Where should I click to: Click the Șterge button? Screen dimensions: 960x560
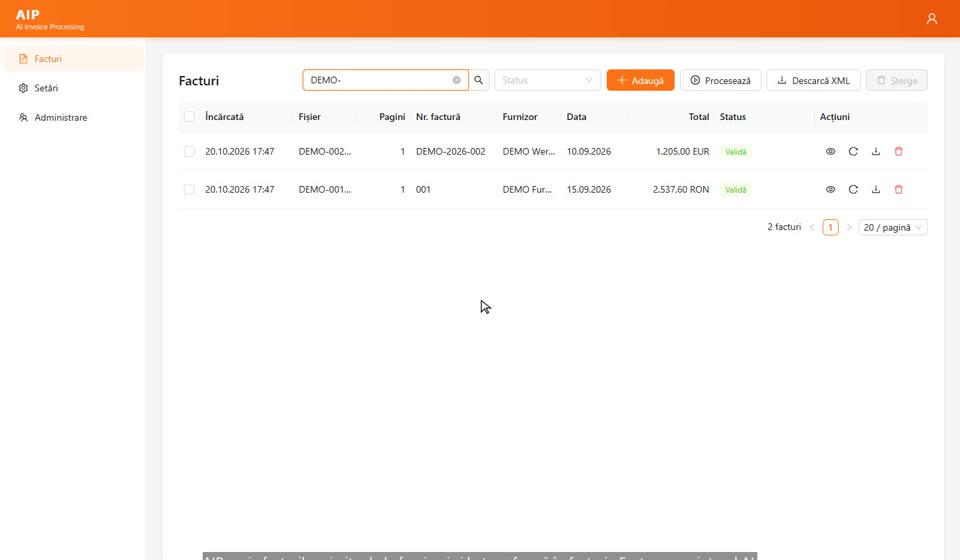(x=897, y=80)
